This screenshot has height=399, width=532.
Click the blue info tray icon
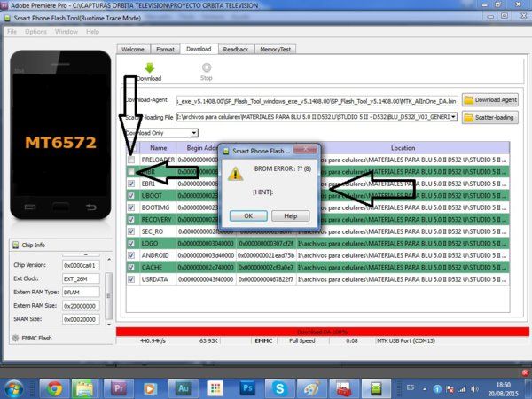pyautogui.click(x=437, y=389)
